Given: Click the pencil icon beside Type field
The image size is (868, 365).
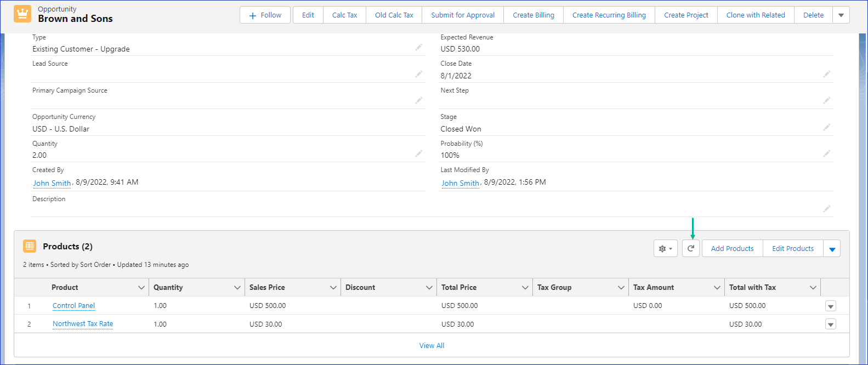Looking at the screenshot, I should pos(419,48).
